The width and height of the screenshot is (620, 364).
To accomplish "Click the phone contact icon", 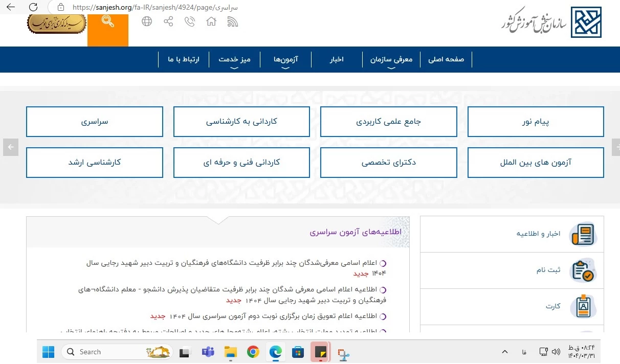I will 190,21.
